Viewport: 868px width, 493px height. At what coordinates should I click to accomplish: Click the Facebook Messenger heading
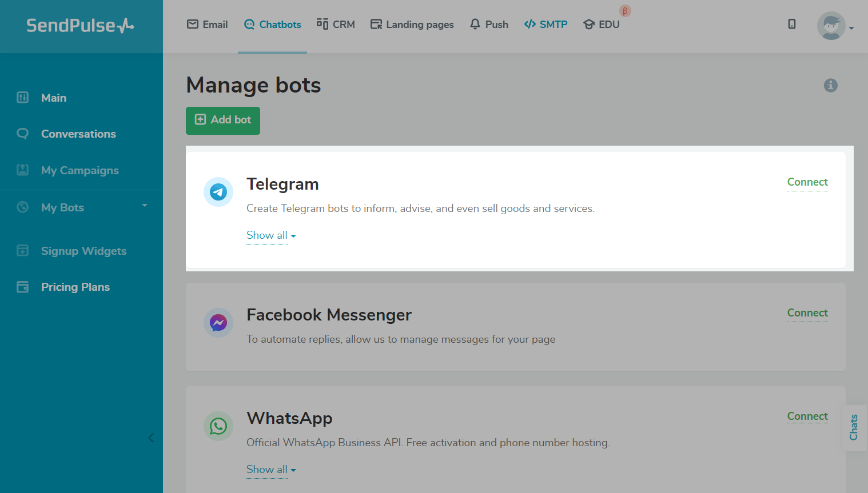(329, 315)
